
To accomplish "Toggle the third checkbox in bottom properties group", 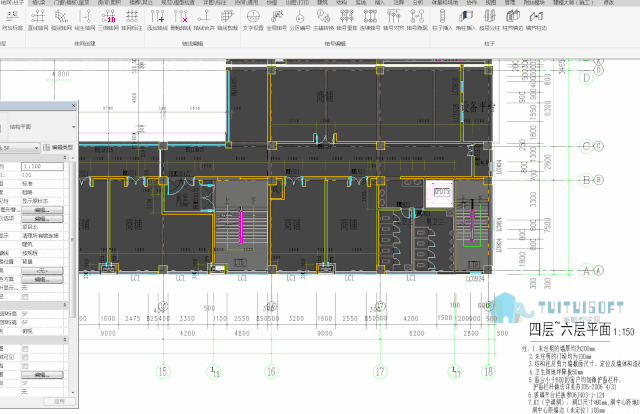I will pyautogui.click(x=25, y=366).
